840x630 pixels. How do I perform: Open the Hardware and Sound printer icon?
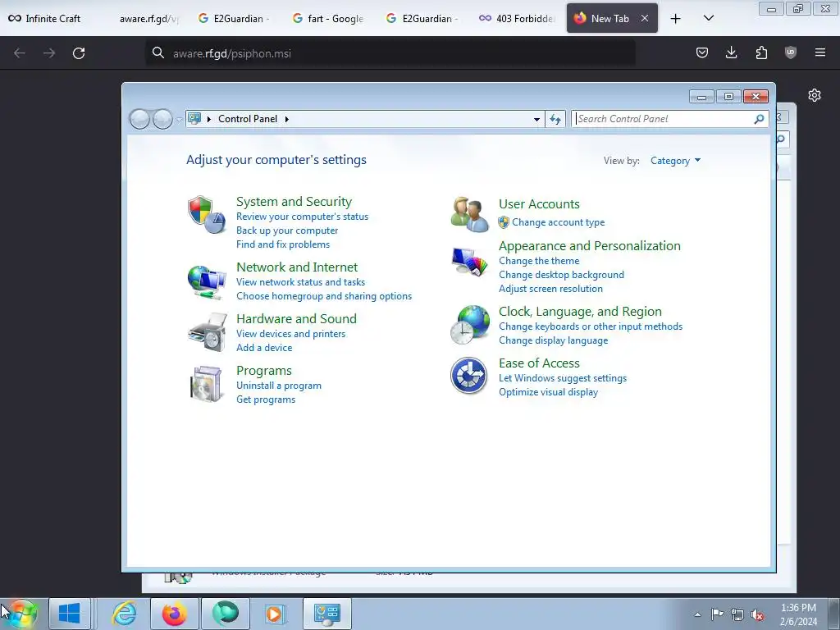[208, 332]
